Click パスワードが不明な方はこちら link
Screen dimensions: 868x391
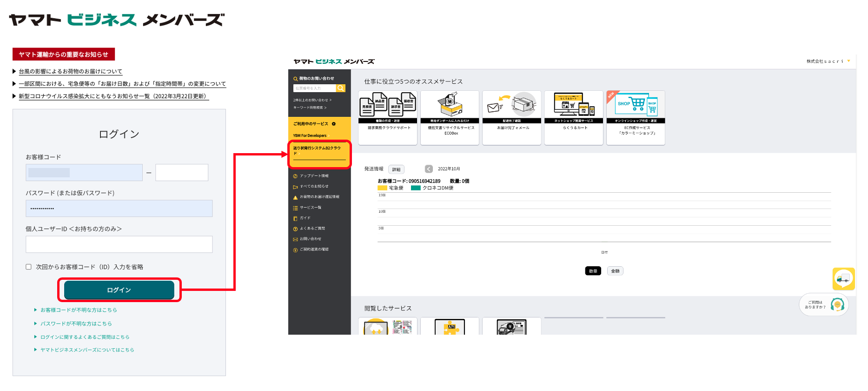pos(76,324)
